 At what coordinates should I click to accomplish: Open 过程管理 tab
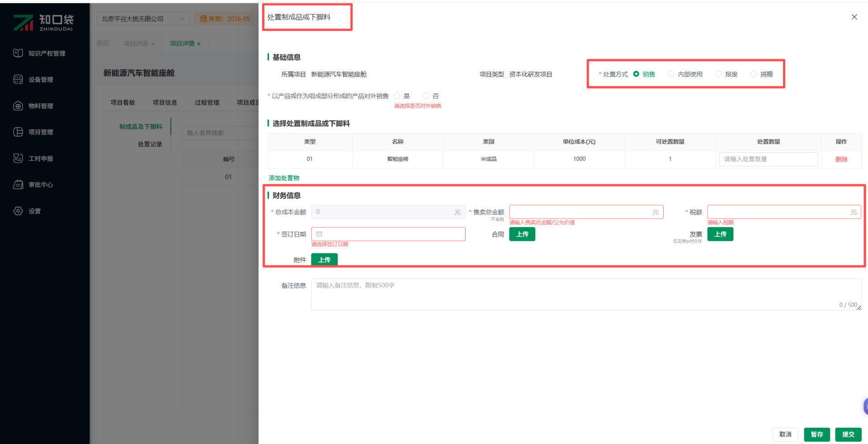point(207,103)
